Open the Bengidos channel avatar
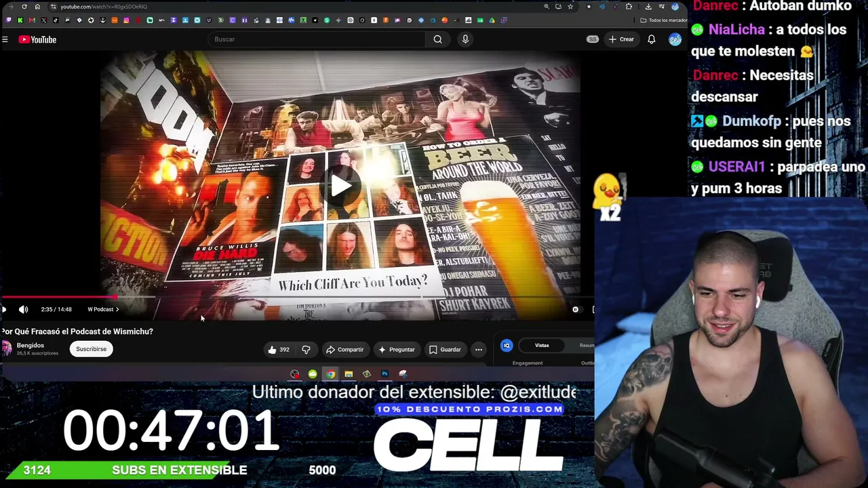The height and width of the screenshot is (488, 868). click(6, 349)
